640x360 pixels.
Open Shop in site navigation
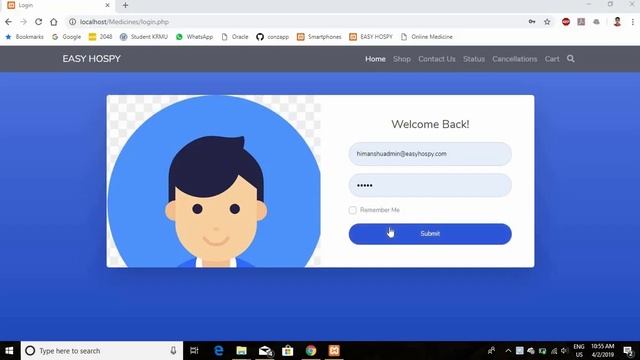click(402, 59)
